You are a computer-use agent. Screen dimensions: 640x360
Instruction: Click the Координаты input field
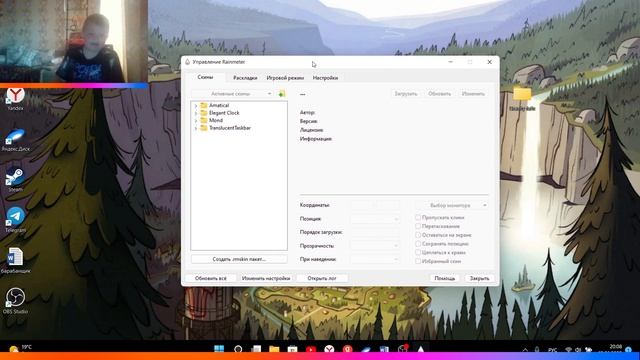click(375, 205)
